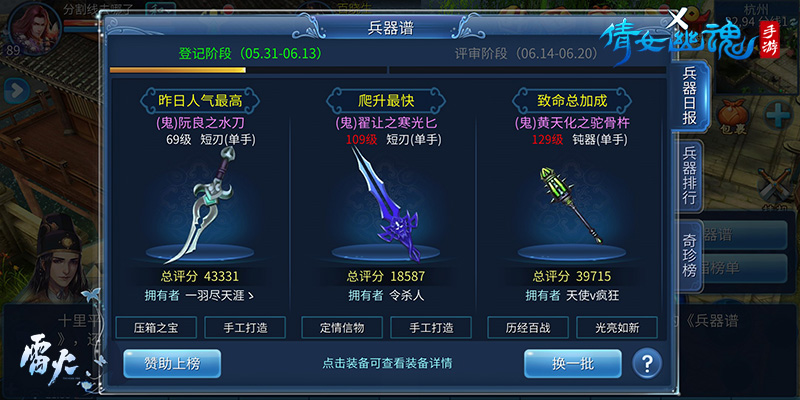Click the 压箱之宝 tag
Screen dimensions: 800x400
pyautogui.click(x=156, y=328)
